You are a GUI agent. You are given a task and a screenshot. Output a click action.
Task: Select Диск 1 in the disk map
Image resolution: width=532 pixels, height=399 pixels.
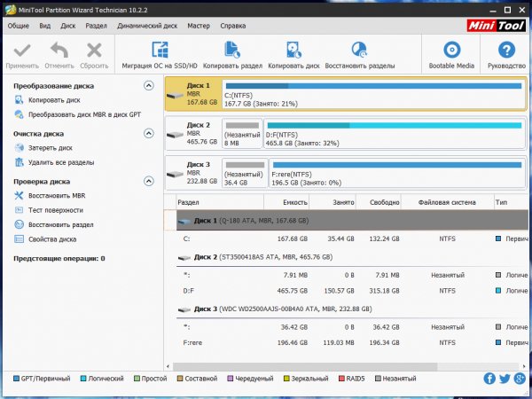[x=193, y=94]
